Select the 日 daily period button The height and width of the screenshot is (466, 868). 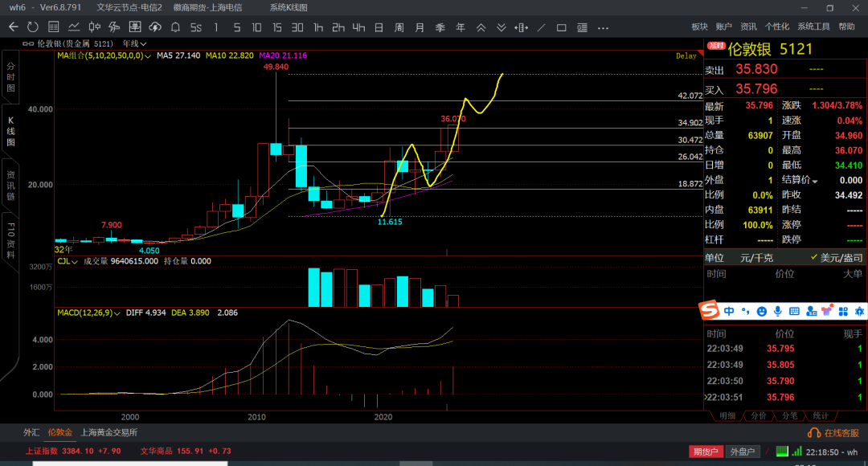pyautogui.click(x=379, y=27)
